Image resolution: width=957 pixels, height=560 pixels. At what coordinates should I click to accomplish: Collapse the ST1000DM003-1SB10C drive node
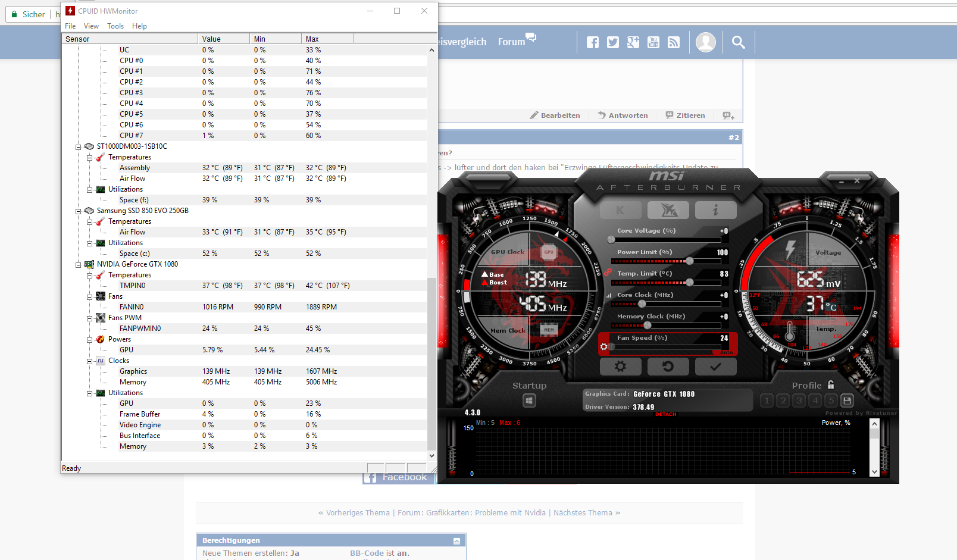click(x=78, y=146)
